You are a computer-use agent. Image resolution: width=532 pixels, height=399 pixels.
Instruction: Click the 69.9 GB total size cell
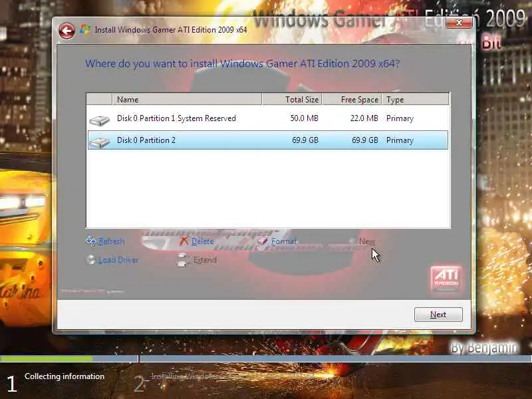(305, 140)
